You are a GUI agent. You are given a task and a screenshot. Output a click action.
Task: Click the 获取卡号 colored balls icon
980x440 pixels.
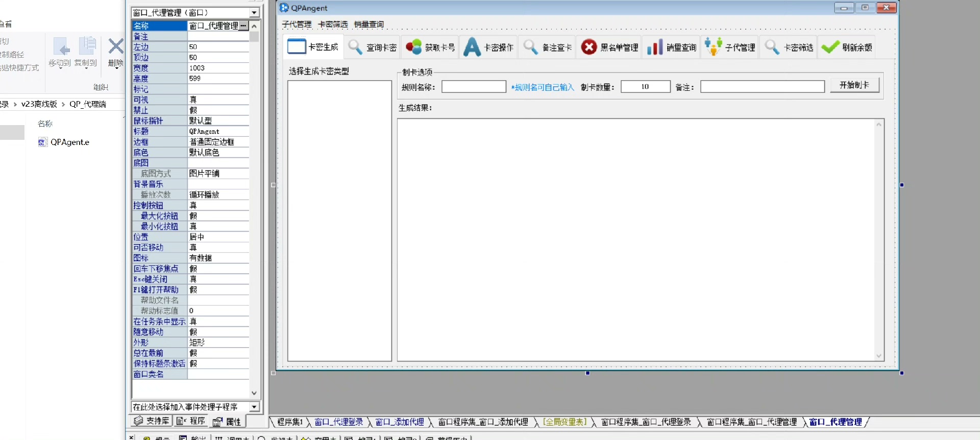coord(413,47)
